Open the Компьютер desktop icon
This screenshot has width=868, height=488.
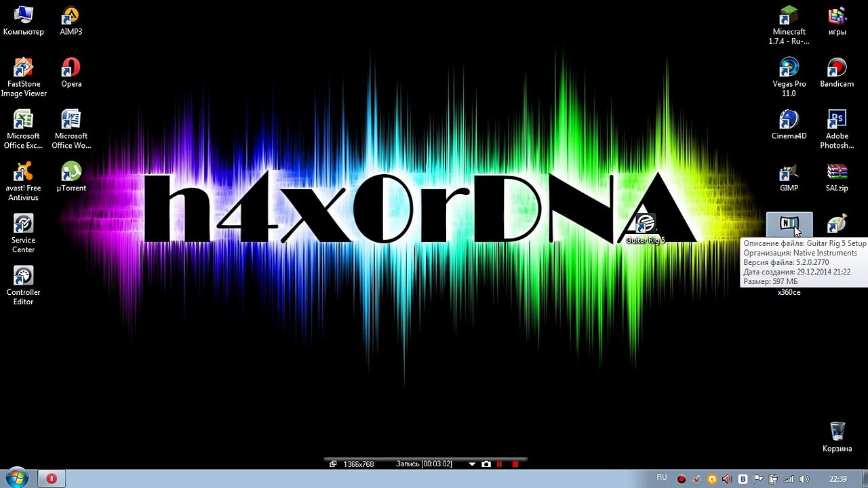[x=23, y=21]
